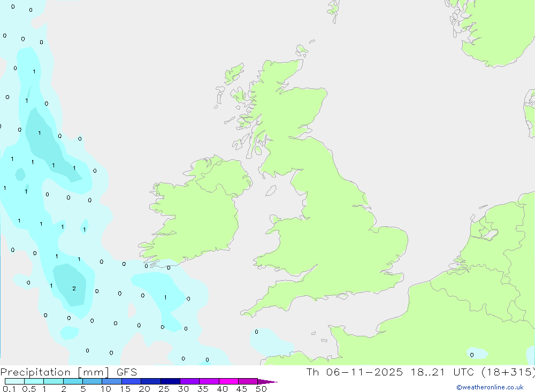This screenshot has width=535, height=392.
Task: Select the 2–5 mm legend color band
Action: (x=73, y=381)
